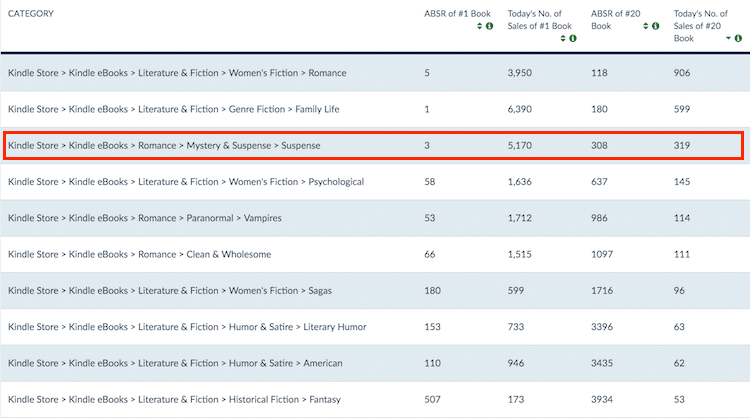The width and height of the screenshot is (750, 418).
Task: Open Women's Fiction > Psychological category
Action: (x=186, y=182)
